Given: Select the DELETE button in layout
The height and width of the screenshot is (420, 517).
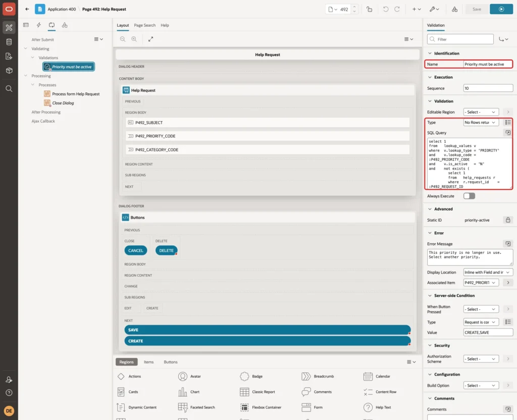Looking at the screenshot, I should click(x=166, y=250).
